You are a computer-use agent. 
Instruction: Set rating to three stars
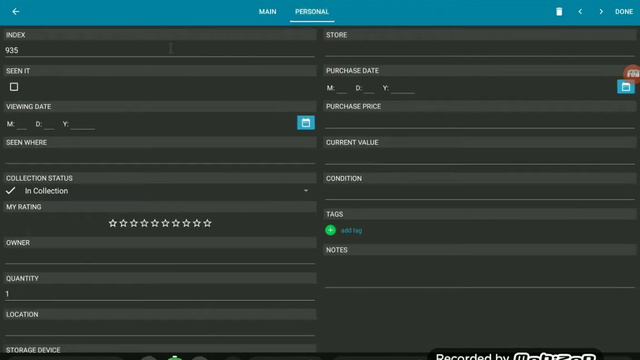134,223
